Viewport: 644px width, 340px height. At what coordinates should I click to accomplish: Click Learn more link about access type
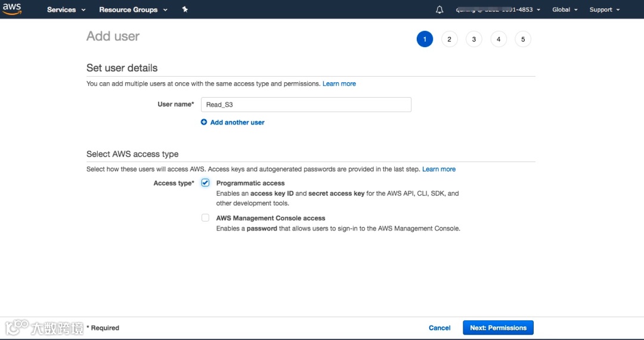pyautogui.click(x=439, y=170)
